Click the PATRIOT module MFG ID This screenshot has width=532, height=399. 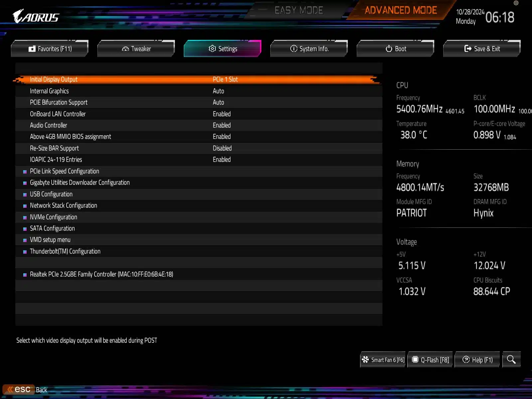(x=411, y=213)
